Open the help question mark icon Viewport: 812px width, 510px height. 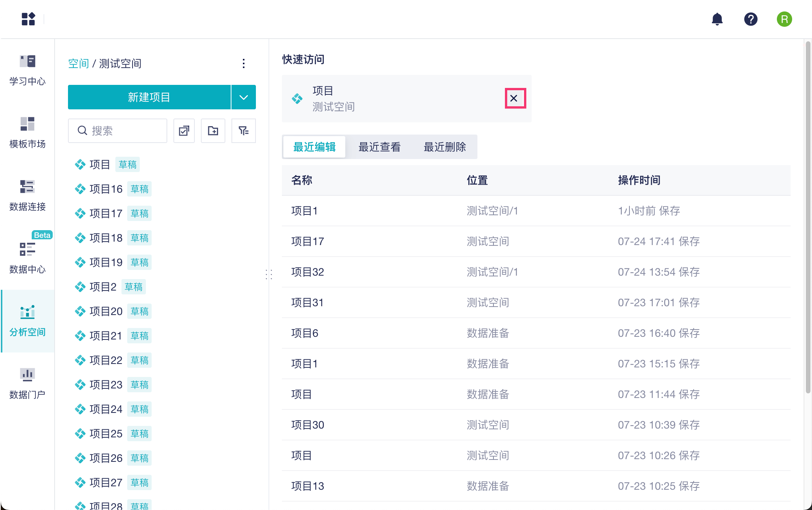[x=751, y=19]
